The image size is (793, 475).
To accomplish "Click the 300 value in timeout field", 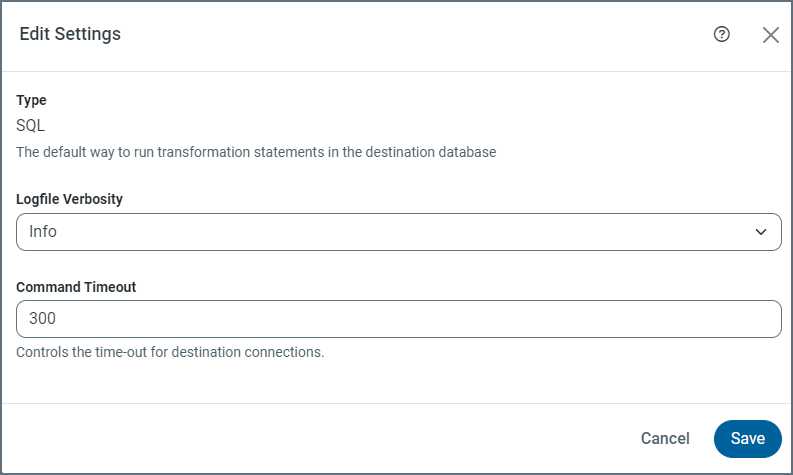I will click(x=43, y=319).
